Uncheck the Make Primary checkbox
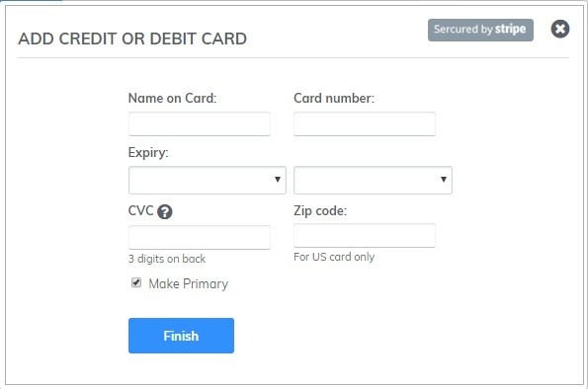Viewport: 588px width, 389px height. pyautogui.click(x=136, y=282)
